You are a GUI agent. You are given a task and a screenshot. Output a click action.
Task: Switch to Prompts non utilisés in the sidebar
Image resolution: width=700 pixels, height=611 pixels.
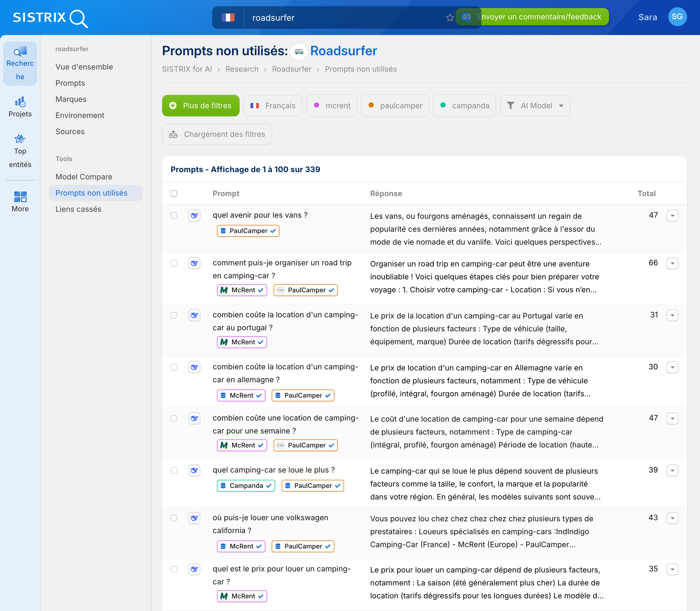pos(91,193)
